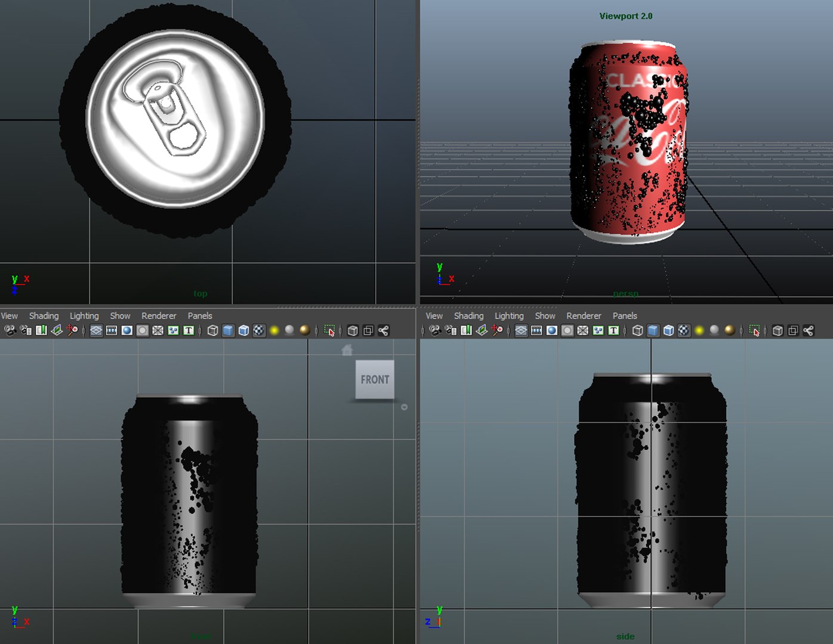Toggle Resolution Gate in front panel toolbar

click(127, 330)
